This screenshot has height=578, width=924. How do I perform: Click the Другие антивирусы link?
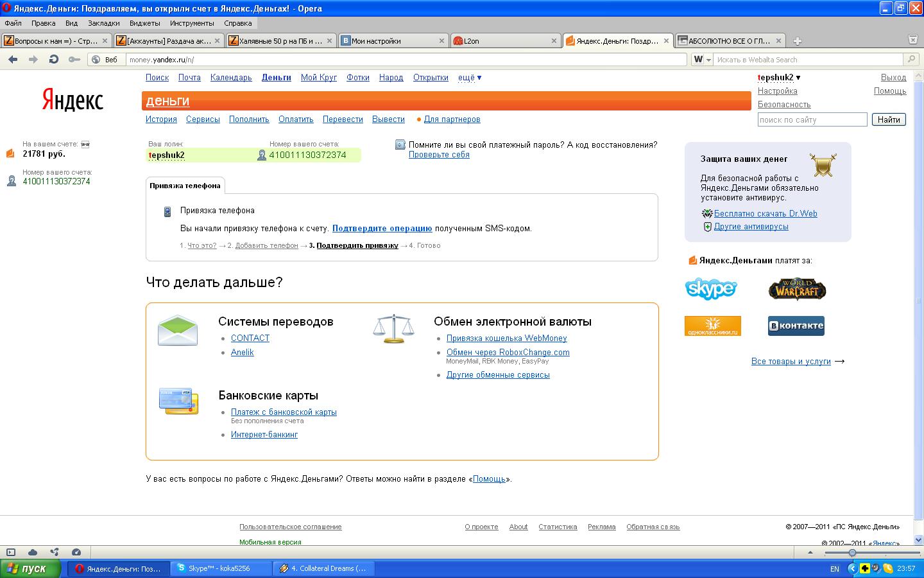coord(751,227)
